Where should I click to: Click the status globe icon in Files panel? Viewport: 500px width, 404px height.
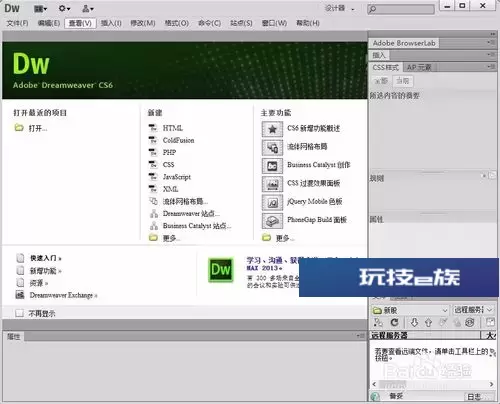pos(375,396)
